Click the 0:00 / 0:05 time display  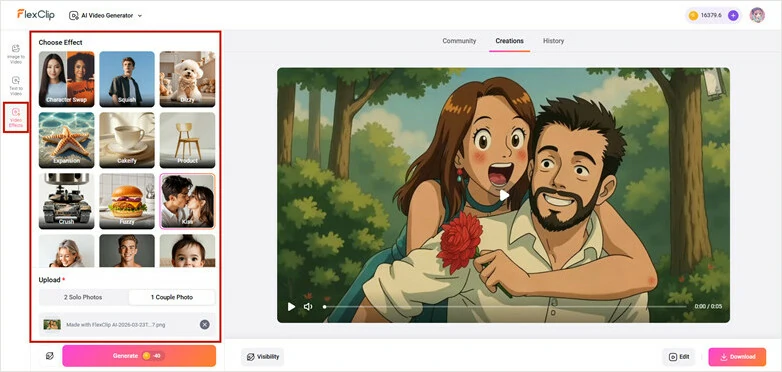[x=708, y=307]
